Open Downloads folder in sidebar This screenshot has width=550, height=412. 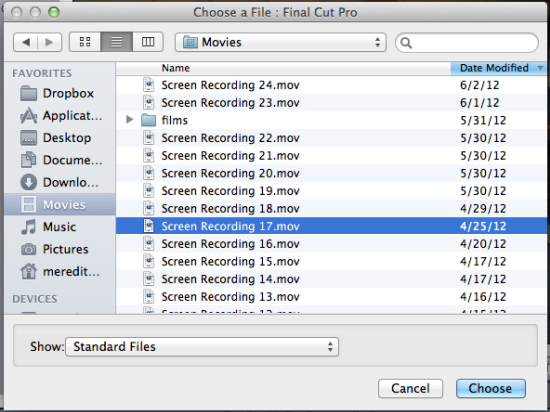coord(59,182)
